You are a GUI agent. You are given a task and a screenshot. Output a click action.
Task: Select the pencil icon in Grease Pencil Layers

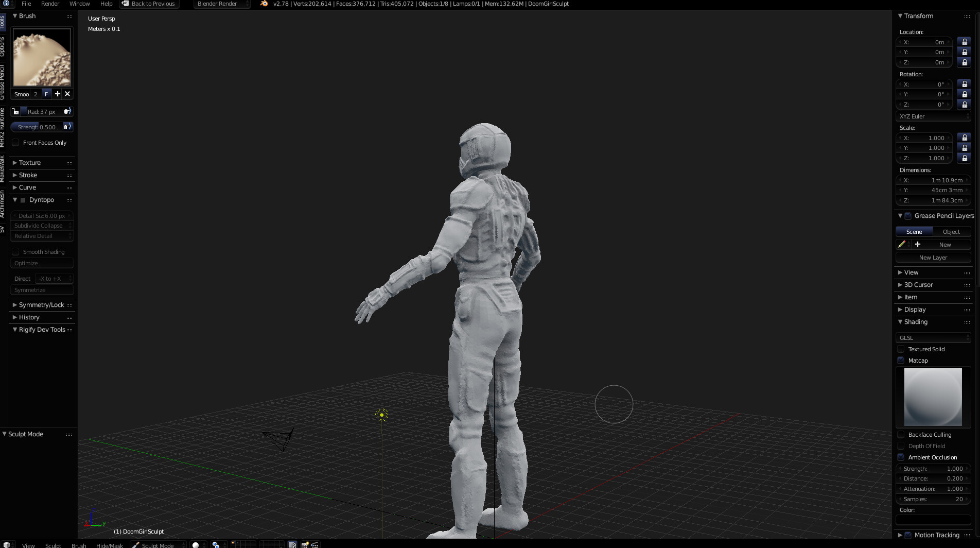pyautogui.click(x=903, y=244)
